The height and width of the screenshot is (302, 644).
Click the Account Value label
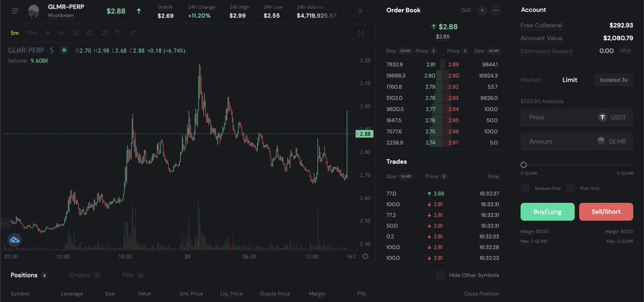(x=541, y=38)
